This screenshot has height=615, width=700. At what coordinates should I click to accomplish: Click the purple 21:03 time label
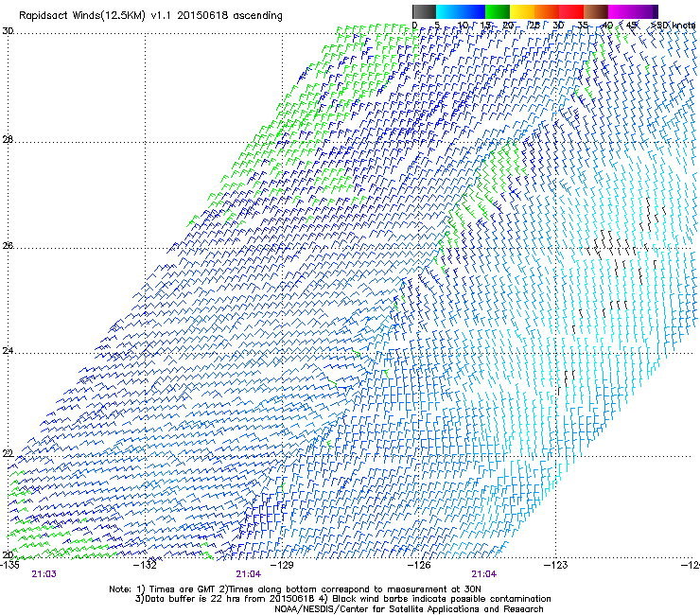click(44, 574)
